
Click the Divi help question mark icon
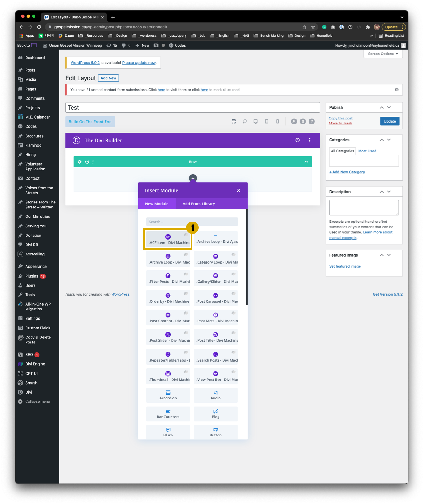312,122
